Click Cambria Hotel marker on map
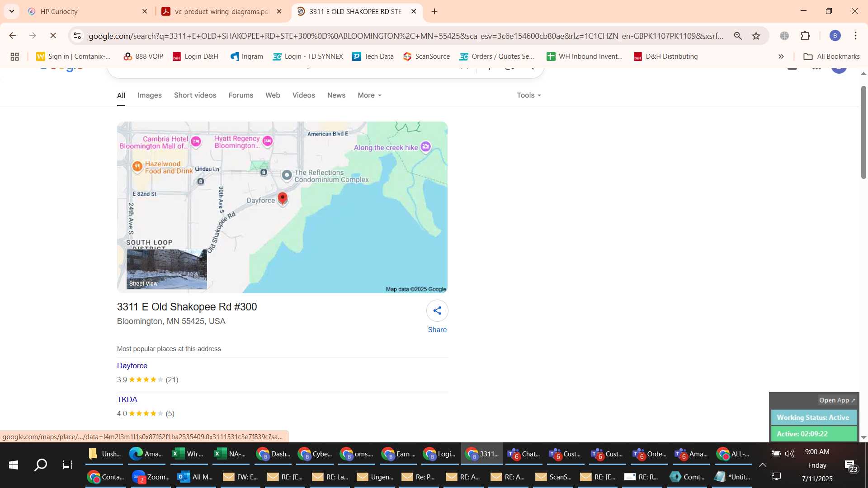868x488 pixels. coord(196,142)
